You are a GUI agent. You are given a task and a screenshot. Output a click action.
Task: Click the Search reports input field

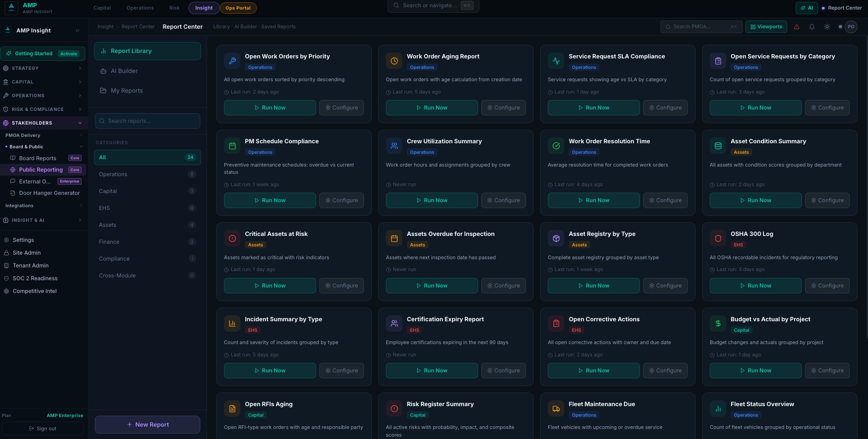pos(147,121)
